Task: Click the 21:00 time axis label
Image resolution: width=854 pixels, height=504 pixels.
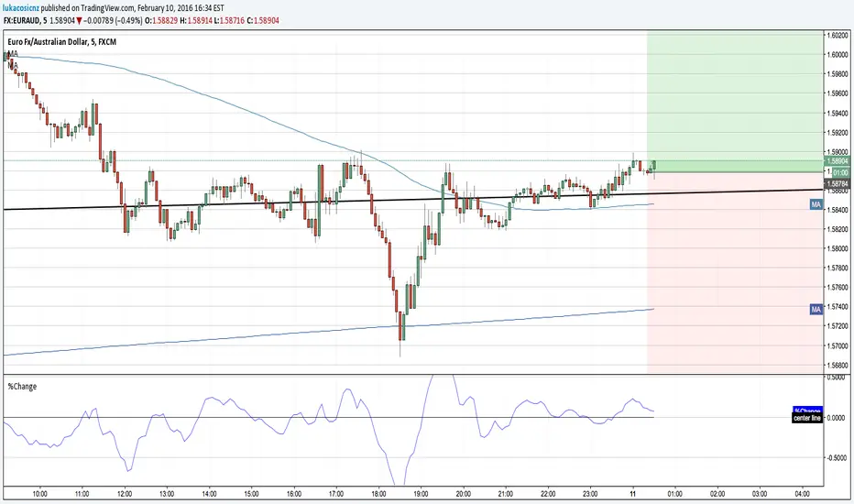Action: tap(506, 494)
